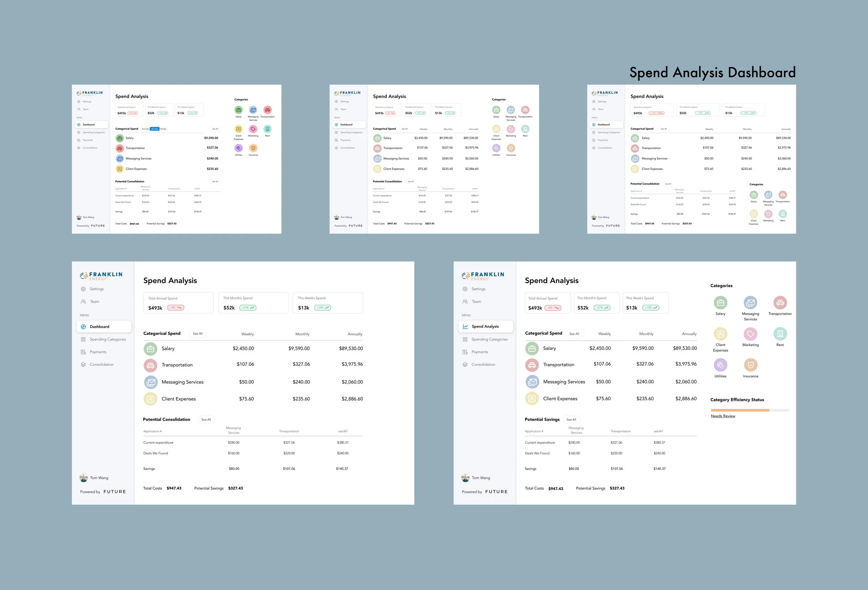Click the largest Rent building category icon
Screen dimensions: 868x590
click(x=780, y=334)
